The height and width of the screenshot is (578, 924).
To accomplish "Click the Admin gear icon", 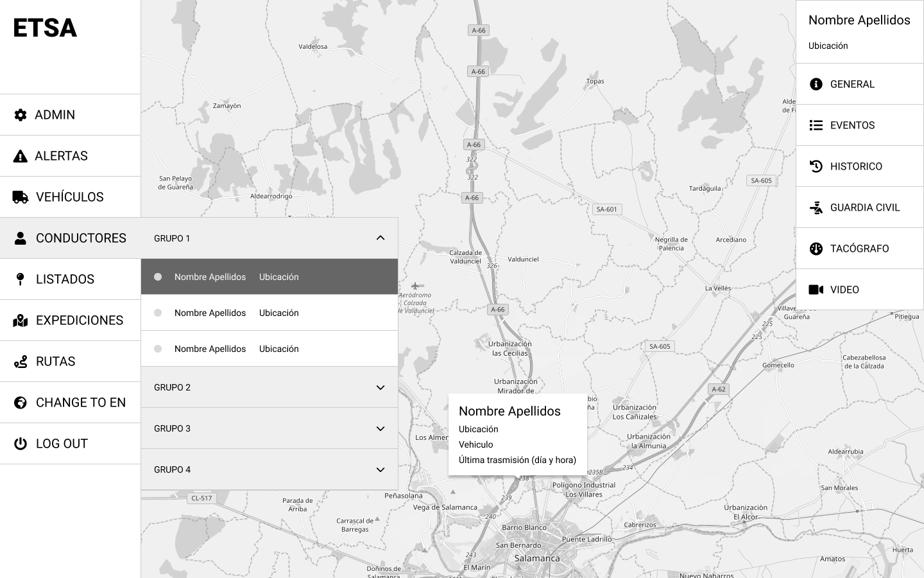I will click(21, 115).
